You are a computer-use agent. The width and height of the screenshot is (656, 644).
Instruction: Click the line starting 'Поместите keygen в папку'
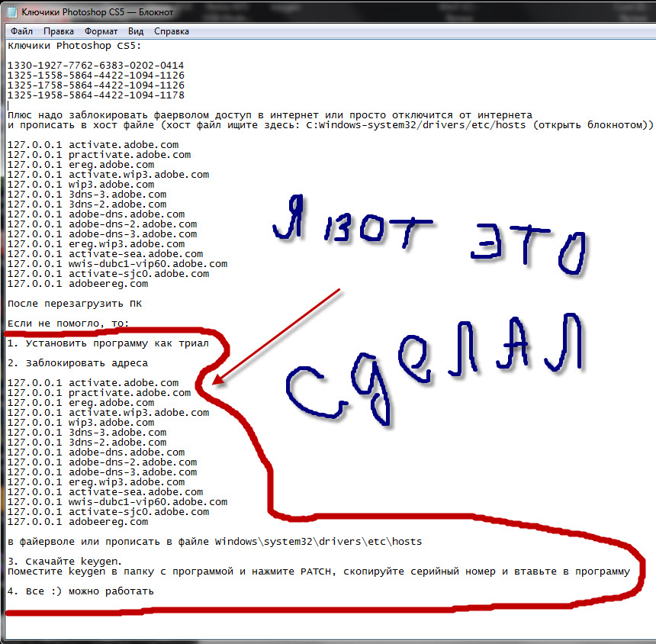pyautogui.click(x=319, y=572)
